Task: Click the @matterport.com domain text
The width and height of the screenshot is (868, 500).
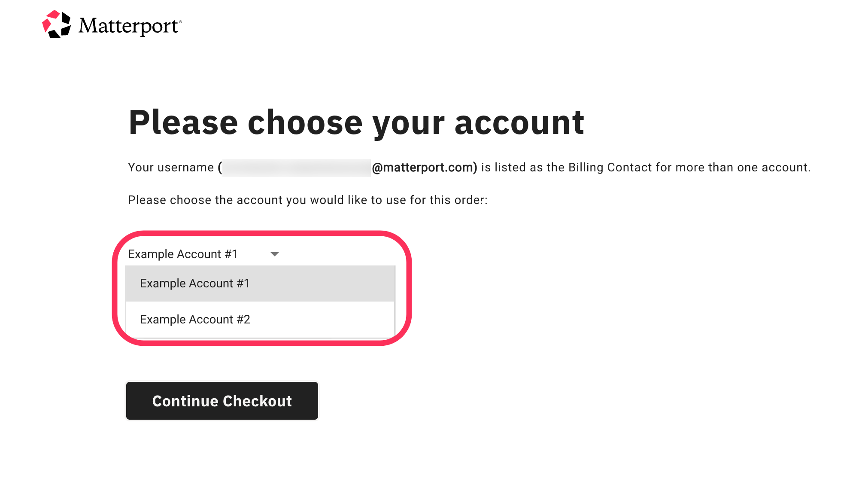Action: [425, 167]
